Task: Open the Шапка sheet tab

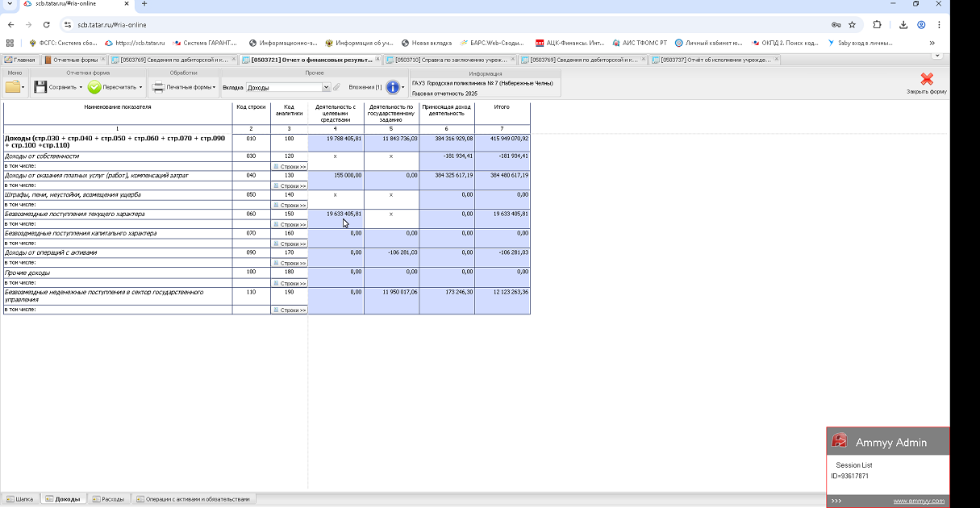Action: click(x=21, y=499)
